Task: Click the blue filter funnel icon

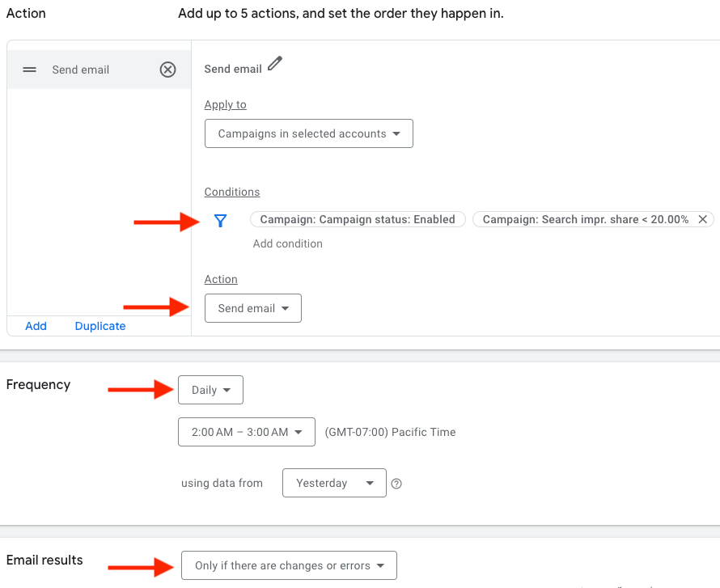Action: [220, 220]
